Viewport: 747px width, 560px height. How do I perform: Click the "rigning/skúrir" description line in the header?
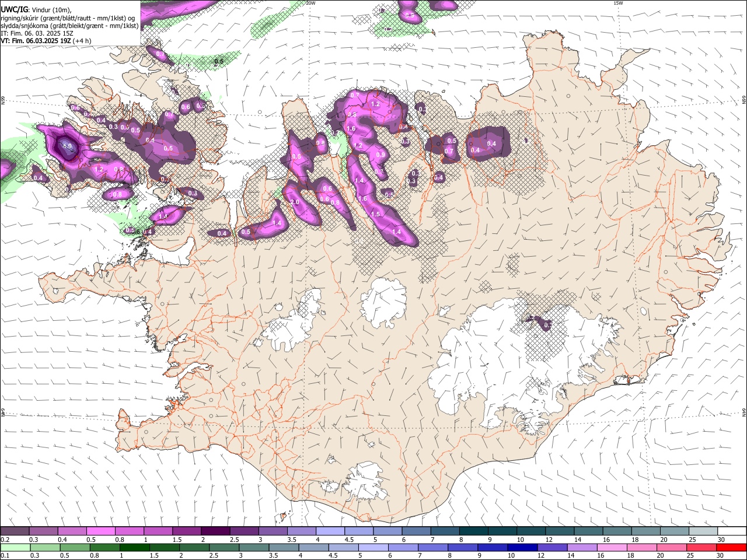(68, 17)
